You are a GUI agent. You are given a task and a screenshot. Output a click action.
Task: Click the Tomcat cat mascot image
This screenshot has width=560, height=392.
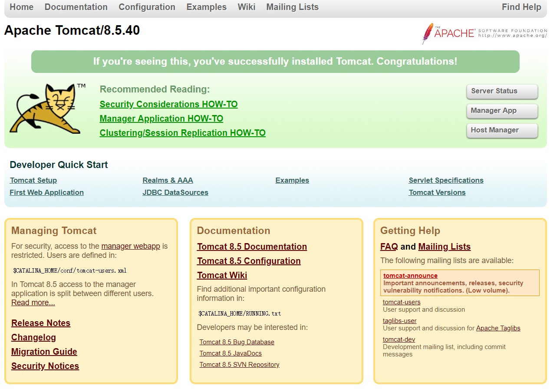[48, 109]
